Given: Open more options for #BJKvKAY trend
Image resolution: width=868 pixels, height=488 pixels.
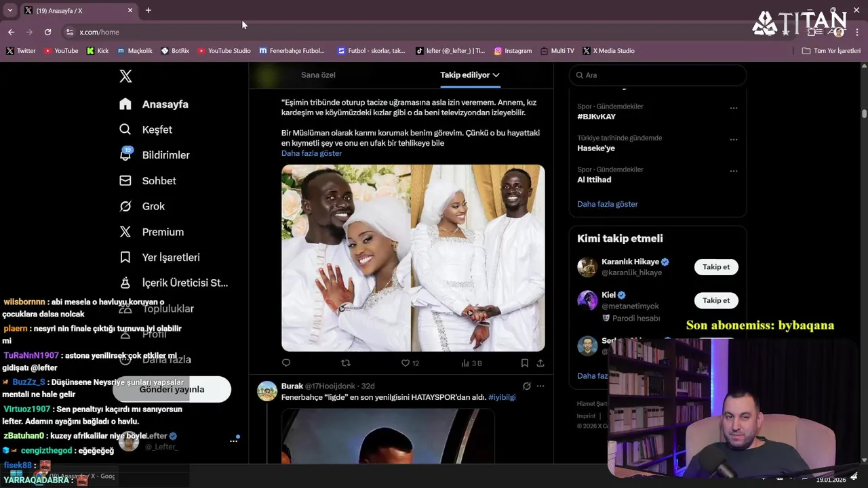Looking at the screenshot, I should 733,108.
